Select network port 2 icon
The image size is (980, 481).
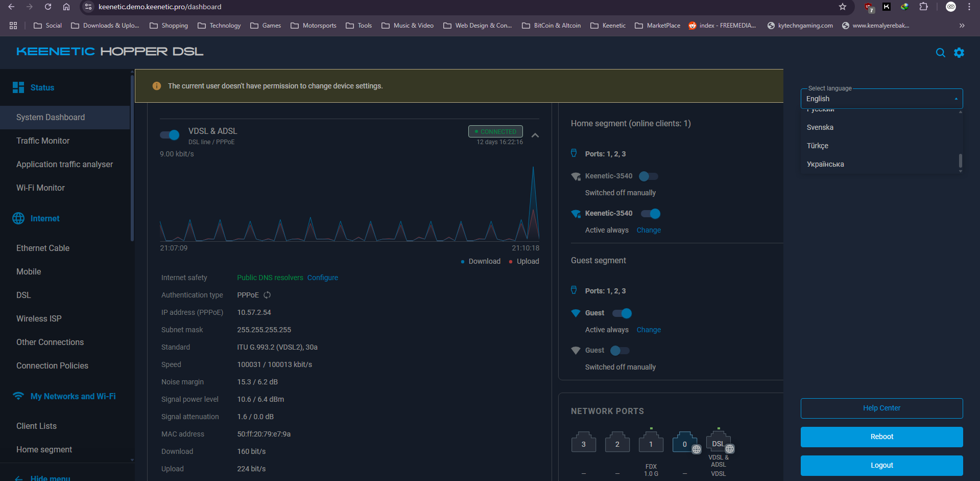click(x=617, y=443)
